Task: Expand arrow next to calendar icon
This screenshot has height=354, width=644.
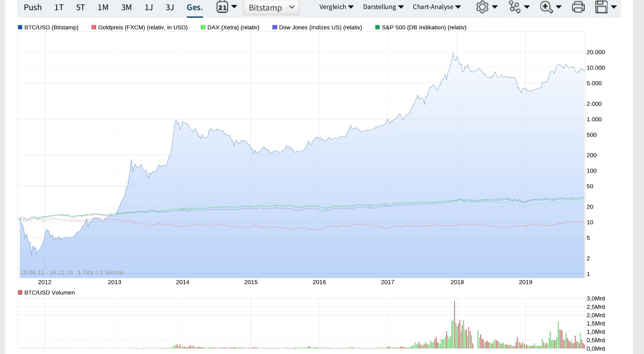Action: pos(234,7)
